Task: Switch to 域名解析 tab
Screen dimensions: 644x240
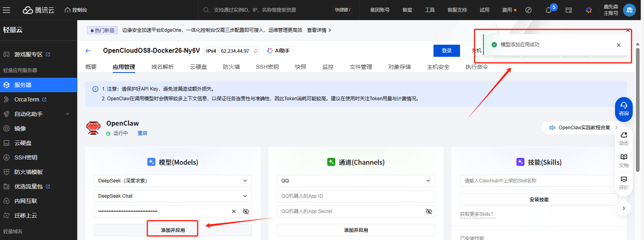Action: click(x=163, y=67)
